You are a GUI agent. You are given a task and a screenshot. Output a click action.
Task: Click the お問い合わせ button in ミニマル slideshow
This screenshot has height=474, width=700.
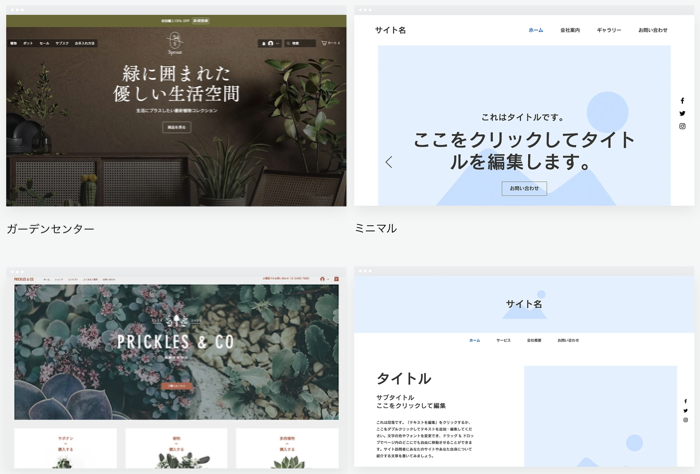click(x=524, y=188)
